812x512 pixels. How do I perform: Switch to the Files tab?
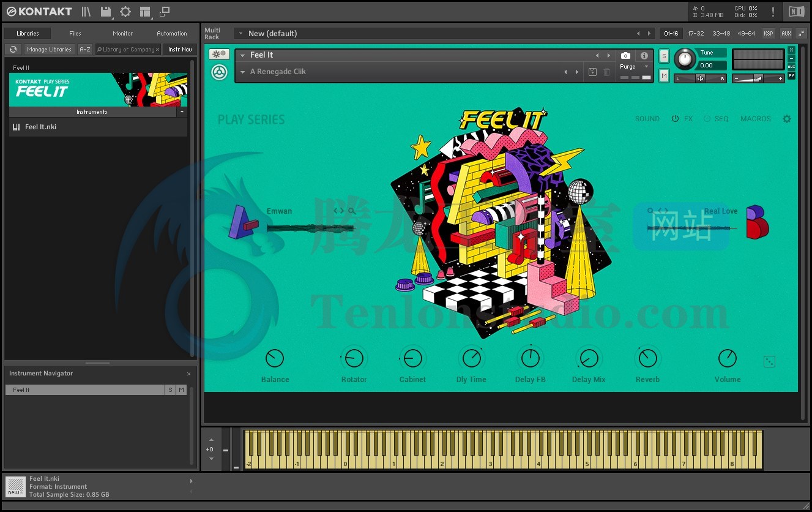point(75,34)
